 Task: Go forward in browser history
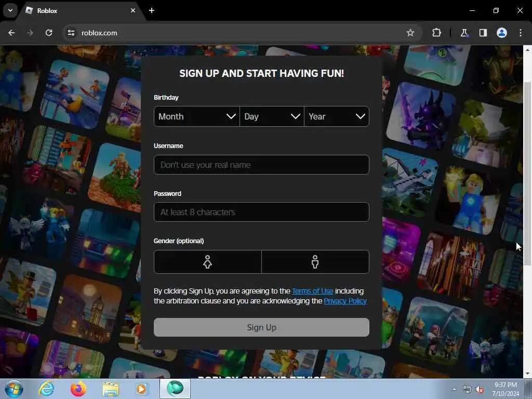pyautogui.click(x=30, y=33)
